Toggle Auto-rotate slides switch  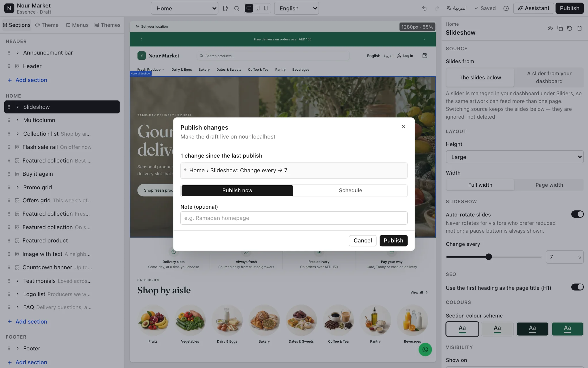[577, 214]
